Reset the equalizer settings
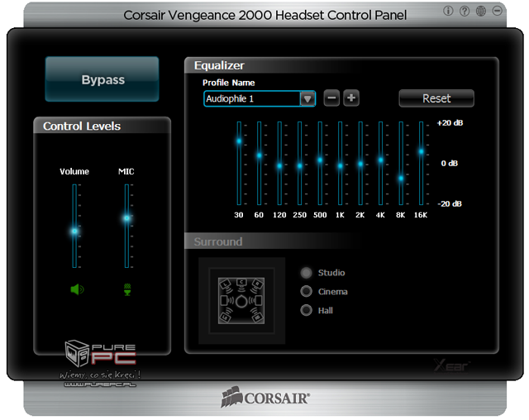The width and height of the screenshot is (529, 420). click(x=436, y=98)
